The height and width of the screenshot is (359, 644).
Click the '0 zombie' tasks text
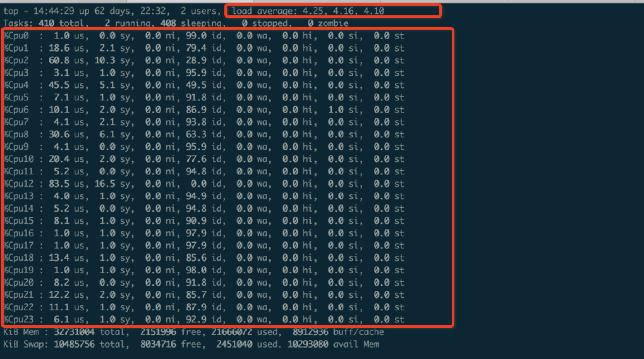pos(328,23)
